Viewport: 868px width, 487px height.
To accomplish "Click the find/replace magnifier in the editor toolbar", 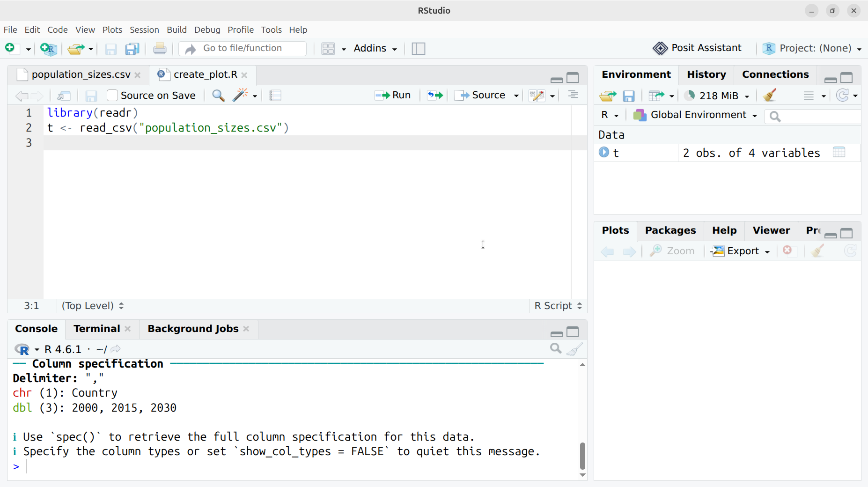I will click(x=218, y=96).
